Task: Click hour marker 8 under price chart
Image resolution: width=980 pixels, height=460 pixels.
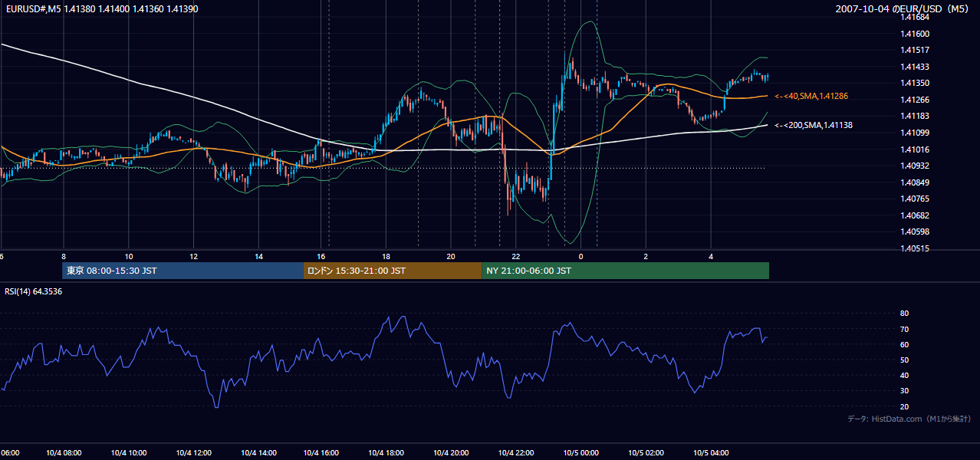Action: tap(63, 256)
